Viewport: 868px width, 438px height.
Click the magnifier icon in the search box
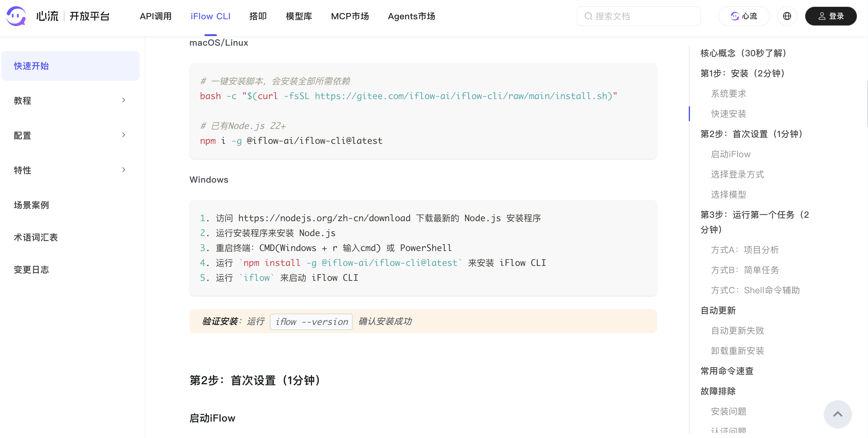pyautogui.click(x=588, y=16)
